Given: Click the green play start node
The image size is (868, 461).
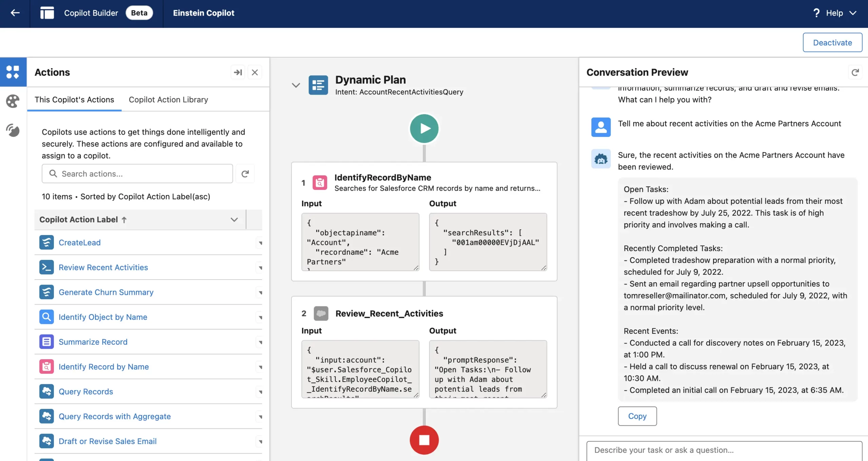Looking at the screenshot, I should (424, 129).
